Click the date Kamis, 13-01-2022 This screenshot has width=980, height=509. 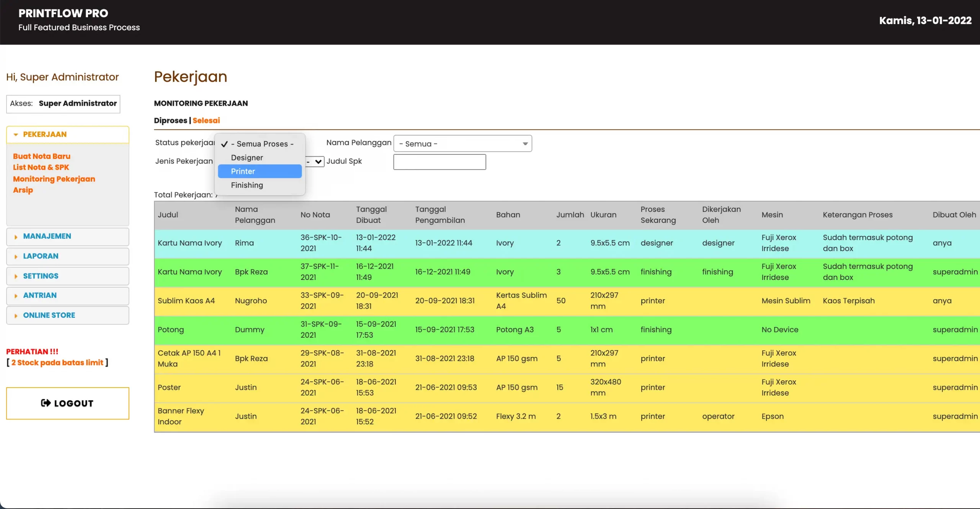pyautogui.click(x=925, y=20)
